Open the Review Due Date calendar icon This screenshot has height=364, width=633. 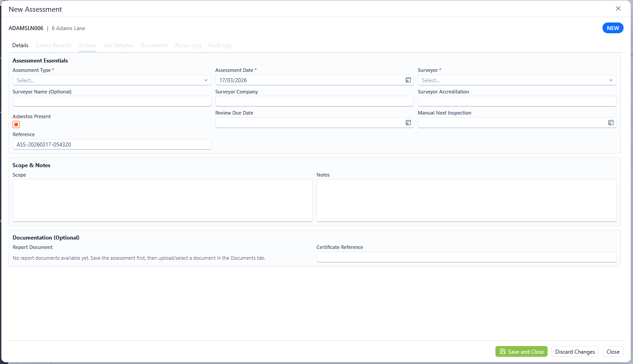pyautogui.click(x=408, y=123)
